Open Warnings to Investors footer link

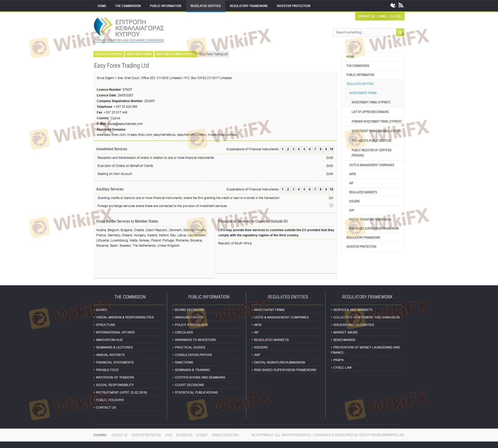pyautogui.click(x=195, y=340)
